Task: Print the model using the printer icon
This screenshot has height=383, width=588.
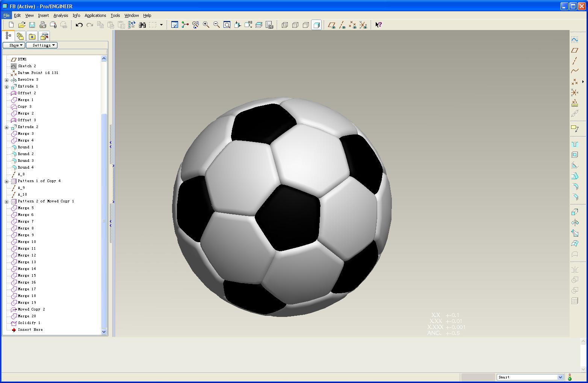Action: click(x=42, y=25)
